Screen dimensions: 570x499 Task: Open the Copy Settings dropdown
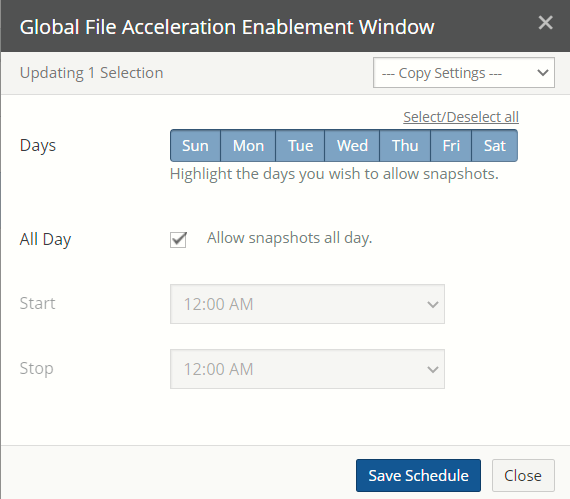point(464,73)
